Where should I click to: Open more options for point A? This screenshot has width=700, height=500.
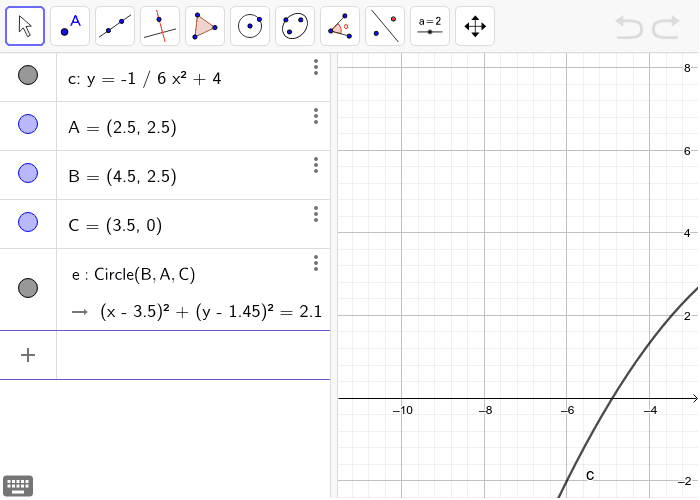316,116
